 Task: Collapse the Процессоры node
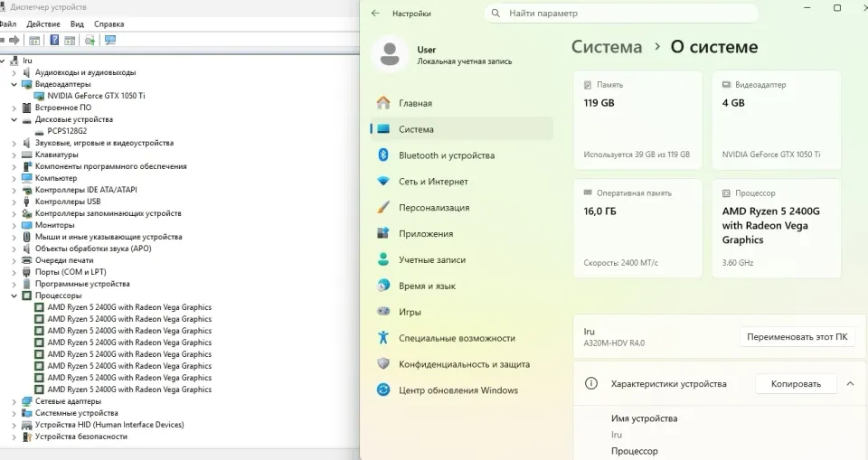pyautogui.click(x=14, y=296)
